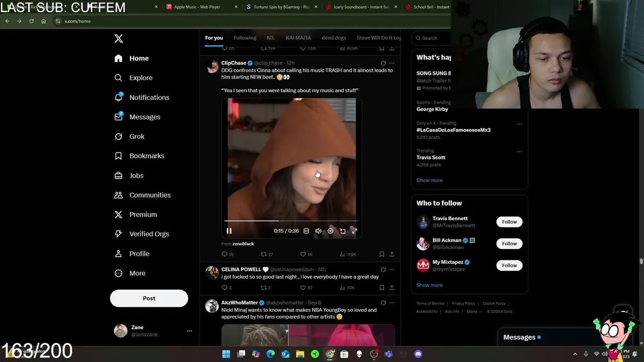Open the Explore page
The width and height of the screenshot is (644, 362).
point(133,78)
